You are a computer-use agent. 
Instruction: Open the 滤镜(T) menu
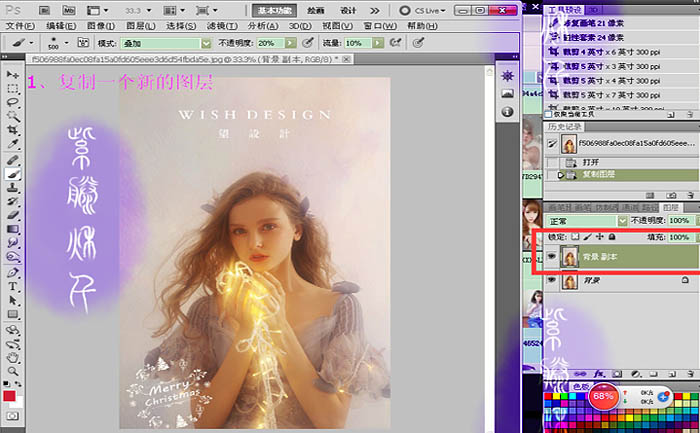tap(222, 26)
